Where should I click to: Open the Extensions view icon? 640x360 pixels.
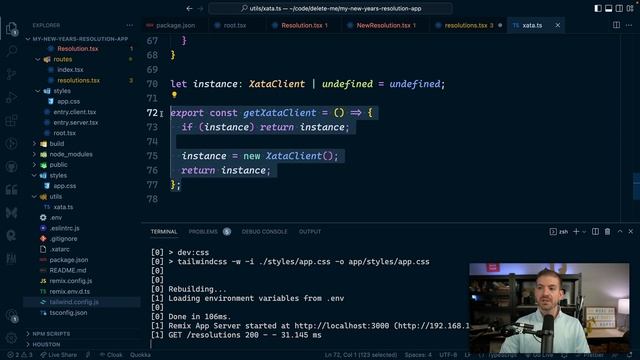(x=11, y=120)
